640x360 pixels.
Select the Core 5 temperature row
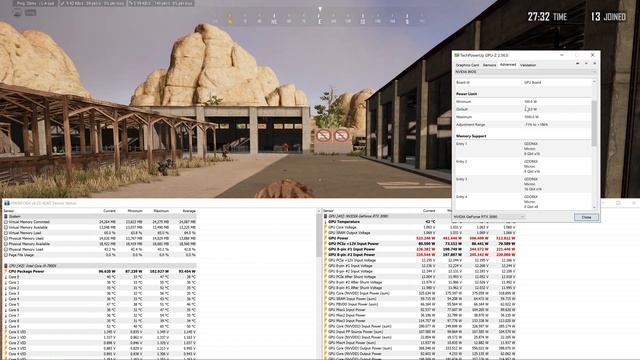point(100,304)
